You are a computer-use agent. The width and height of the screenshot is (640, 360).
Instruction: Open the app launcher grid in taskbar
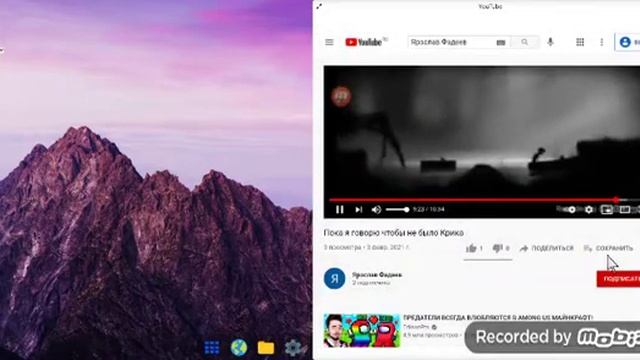tap(212, 348)
